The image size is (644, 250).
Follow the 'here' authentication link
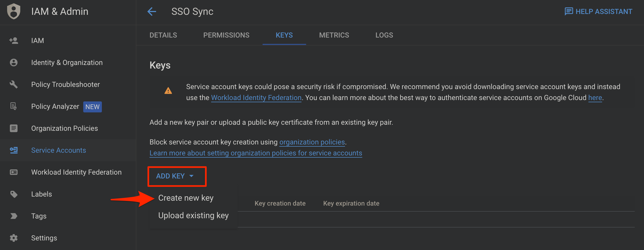point(595,98)
